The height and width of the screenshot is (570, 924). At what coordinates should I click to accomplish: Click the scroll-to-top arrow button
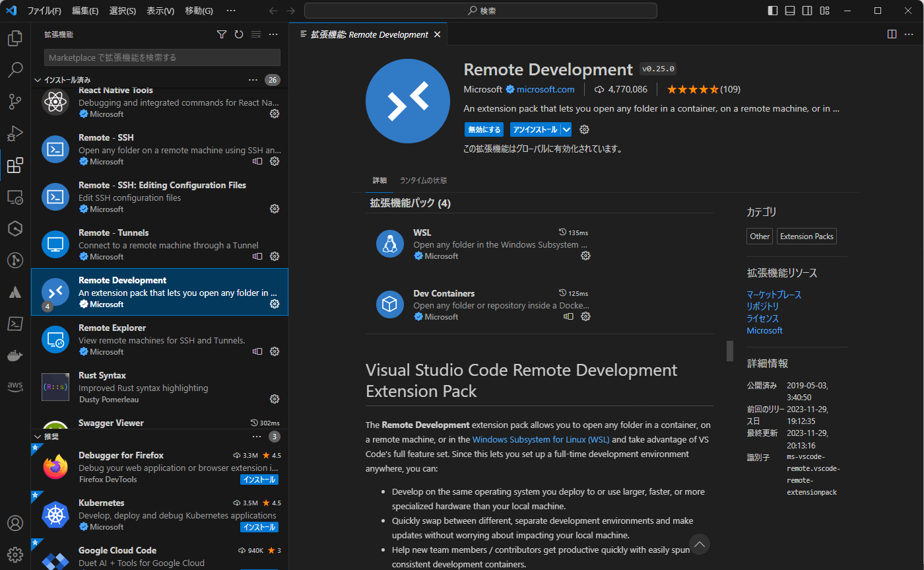pos(699,544)
